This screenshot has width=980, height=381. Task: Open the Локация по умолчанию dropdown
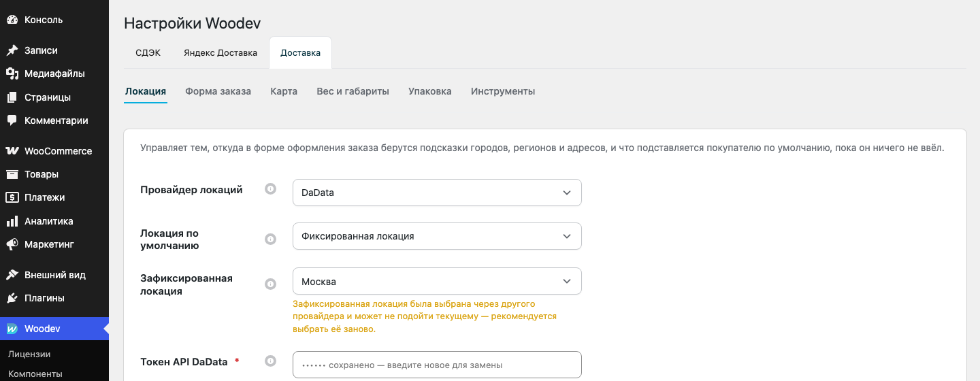click(x=437, y=236)
